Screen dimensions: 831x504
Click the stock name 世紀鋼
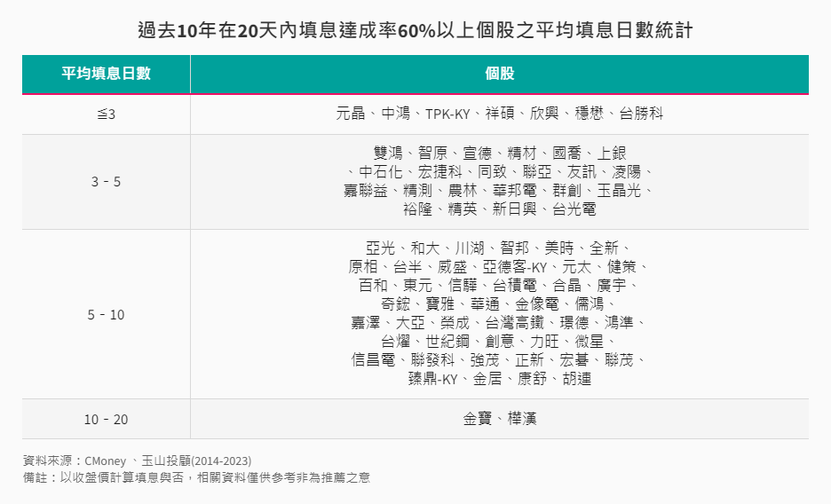(x=447, y=341)
